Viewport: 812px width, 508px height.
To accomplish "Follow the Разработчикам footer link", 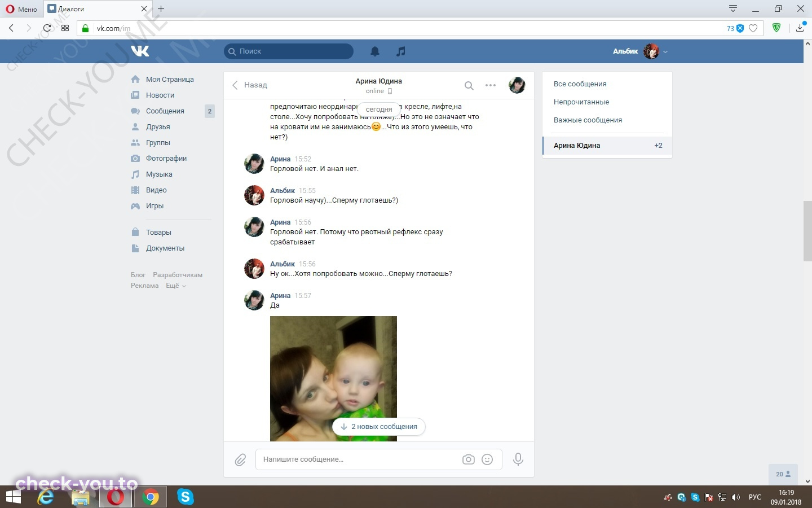I will [178, 275].
